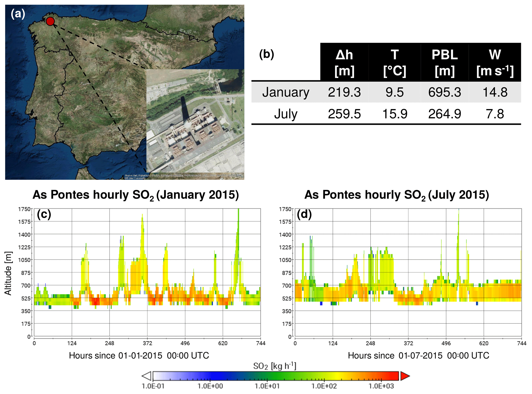Click the panel (c) label
This screenshot has height=394, width=532.
tap(44, 214)
